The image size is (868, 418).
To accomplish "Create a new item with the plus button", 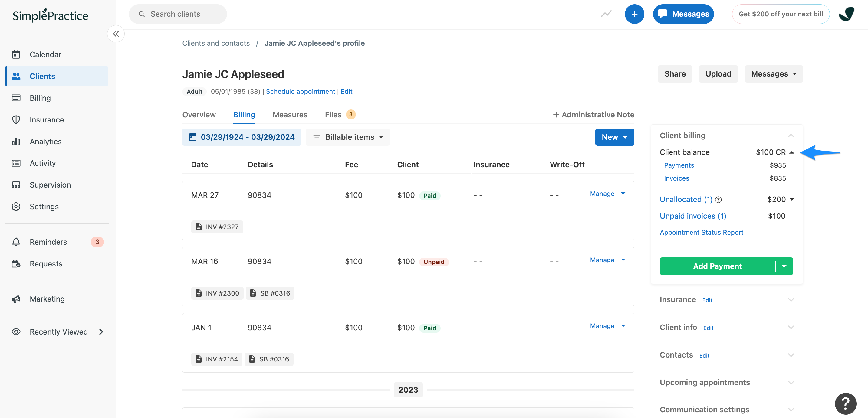I will pos(634,14).
